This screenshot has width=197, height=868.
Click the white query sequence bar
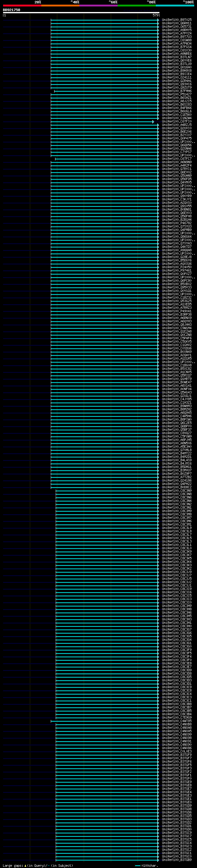coord(81,12)
